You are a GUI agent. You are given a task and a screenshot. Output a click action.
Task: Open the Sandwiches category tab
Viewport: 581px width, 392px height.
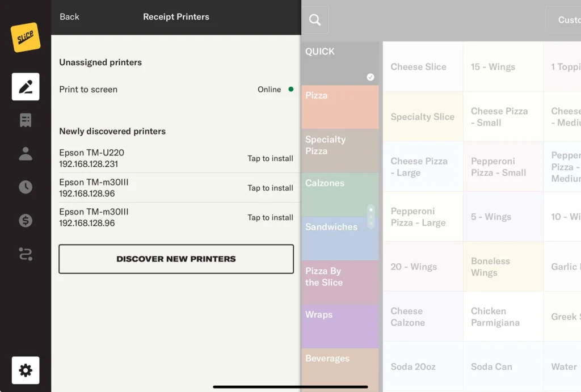pos(339,238)
